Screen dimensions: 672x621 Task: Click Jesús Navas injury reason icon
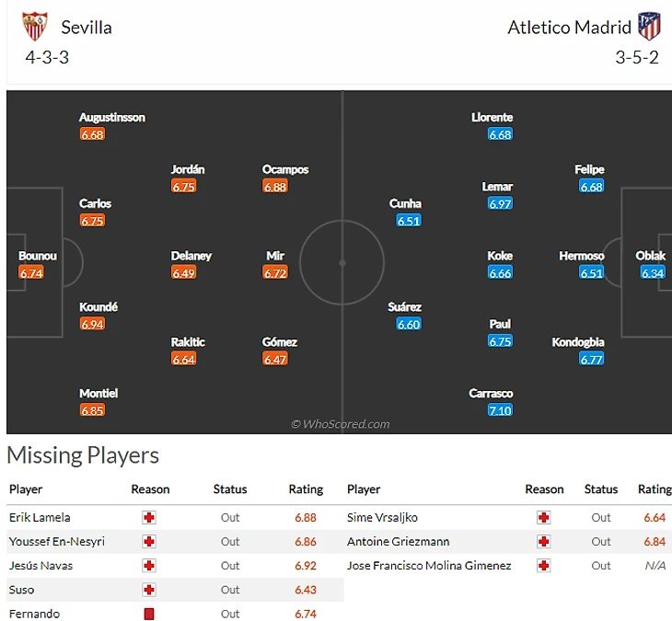pos(149,566)
